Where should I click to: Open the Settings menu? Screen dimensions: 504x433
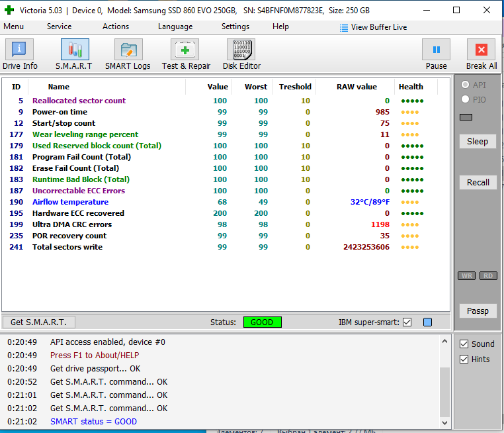pos(235,26)
